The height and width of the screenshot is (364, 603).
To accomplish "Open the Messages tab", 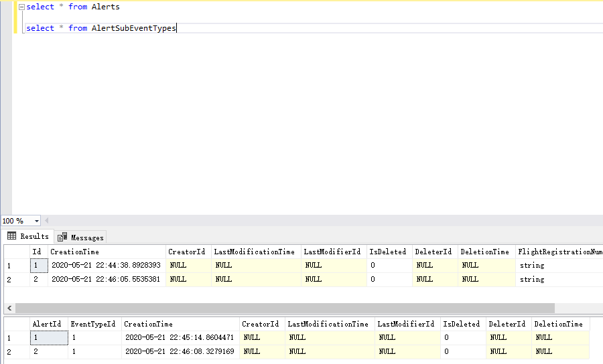I will 81,237.
